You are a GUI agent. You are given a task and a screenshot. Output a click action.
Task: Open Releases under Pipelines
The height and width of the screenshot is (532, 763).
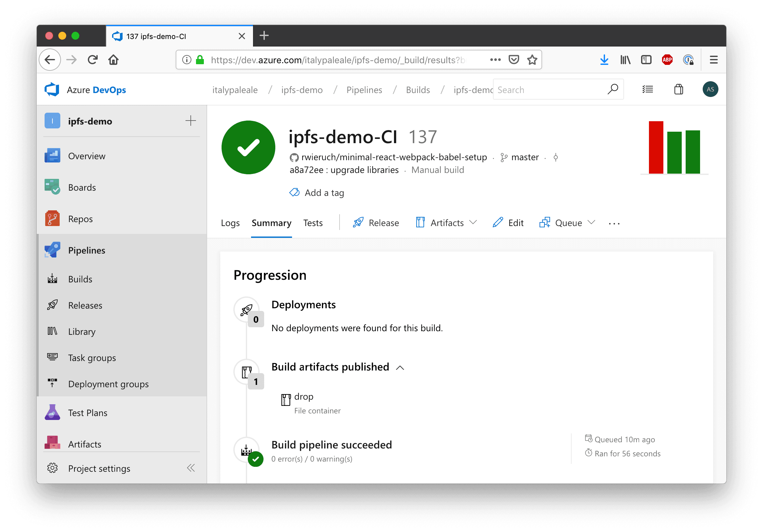pyautogui.click(x=122, y=305)
